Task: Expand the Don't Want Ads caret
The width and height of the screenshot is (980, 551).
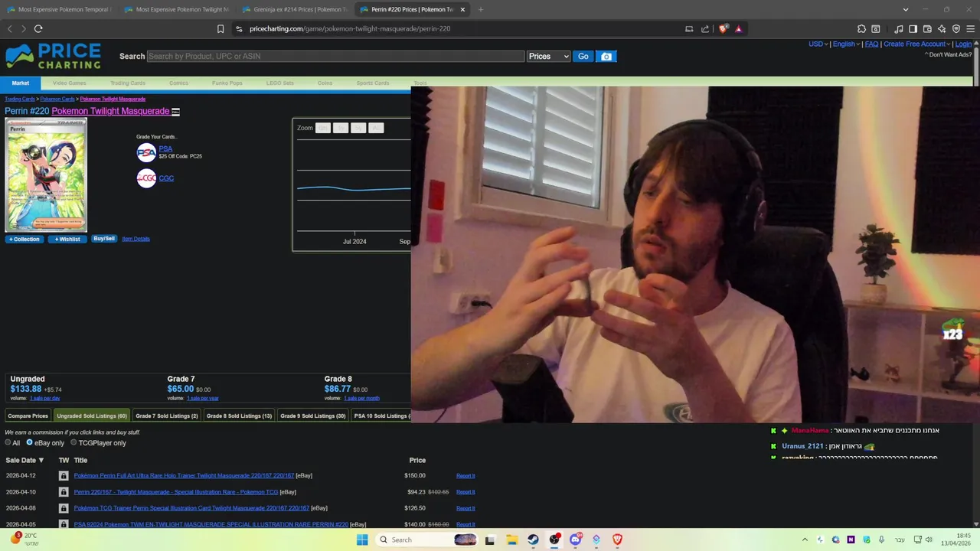Action: pos(926,54)
